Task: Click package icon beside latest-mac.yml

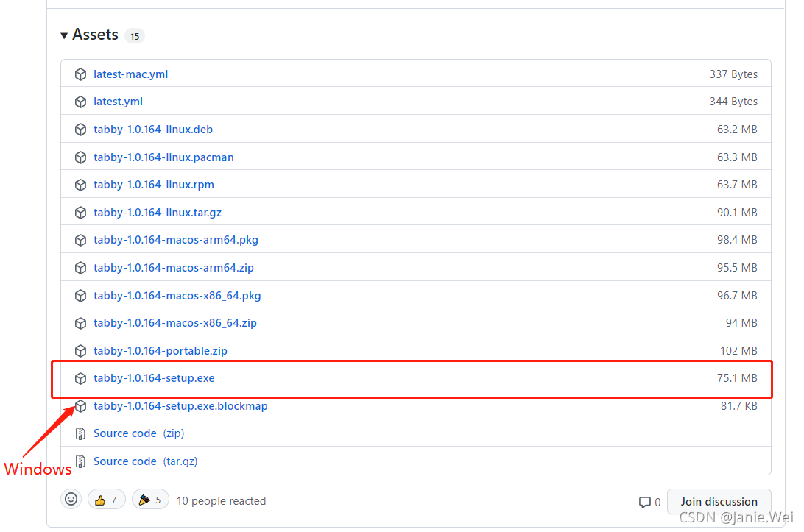Action: click(80, 74)
